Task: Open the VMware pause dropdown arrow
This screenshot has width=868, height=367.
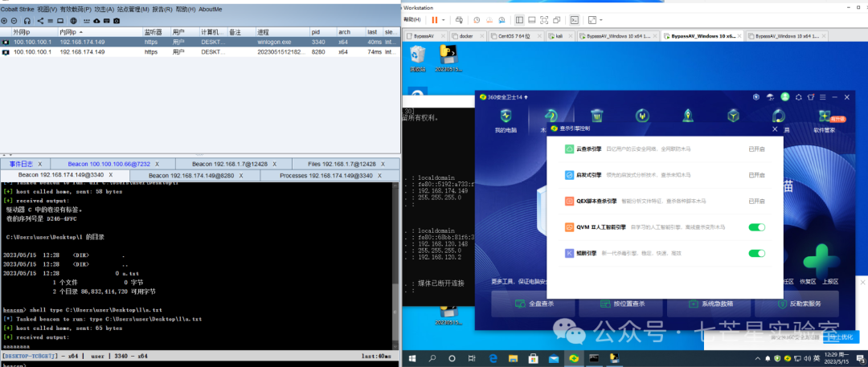Action: [444, 20]
